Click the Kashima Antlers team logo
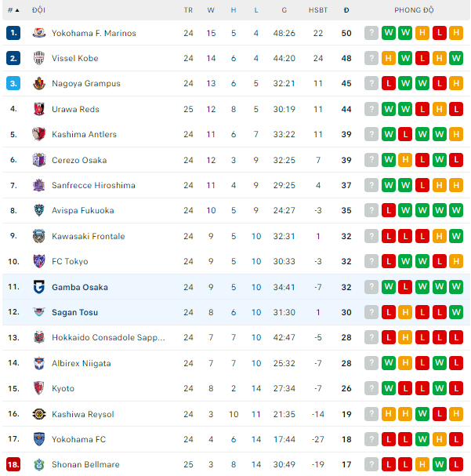This screenshot has height=476, width=471. click(39, 134)
